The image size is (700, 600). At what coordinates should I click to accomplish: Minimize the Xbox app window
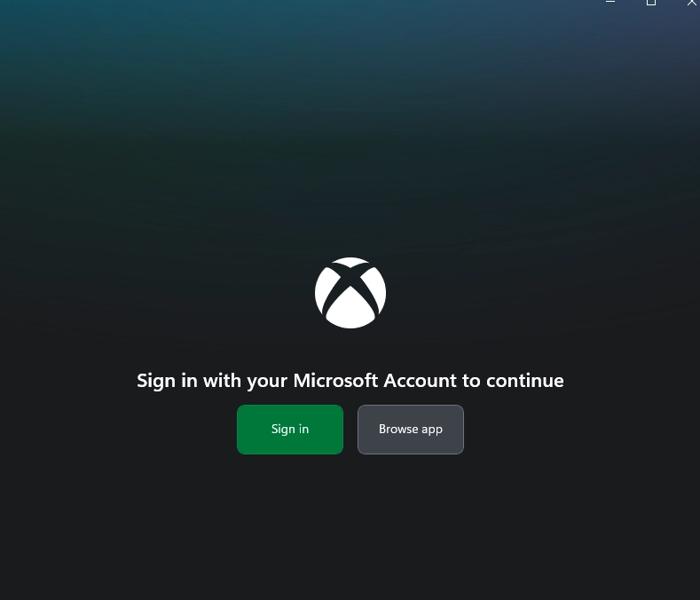(x=610, y=2)
